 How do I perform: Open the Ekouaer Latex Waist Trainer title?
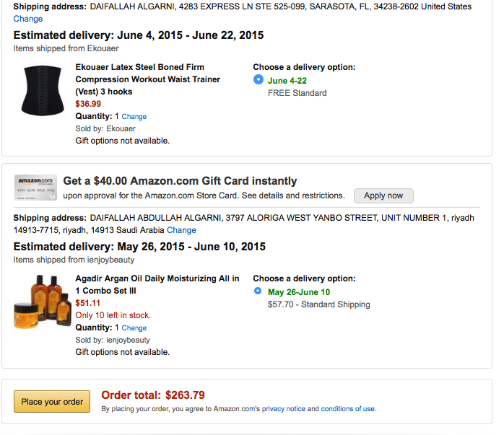coord(148,79)
